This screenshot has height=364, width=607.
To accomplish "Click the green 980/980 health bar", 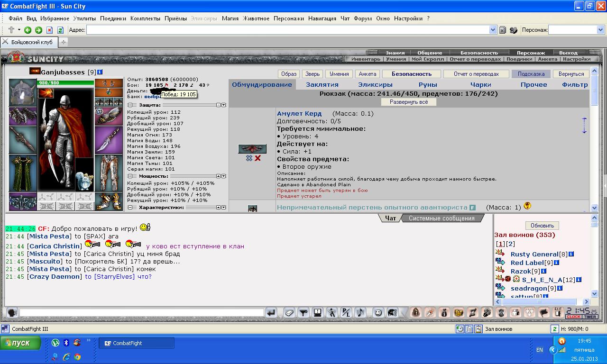I will (65, 82).
